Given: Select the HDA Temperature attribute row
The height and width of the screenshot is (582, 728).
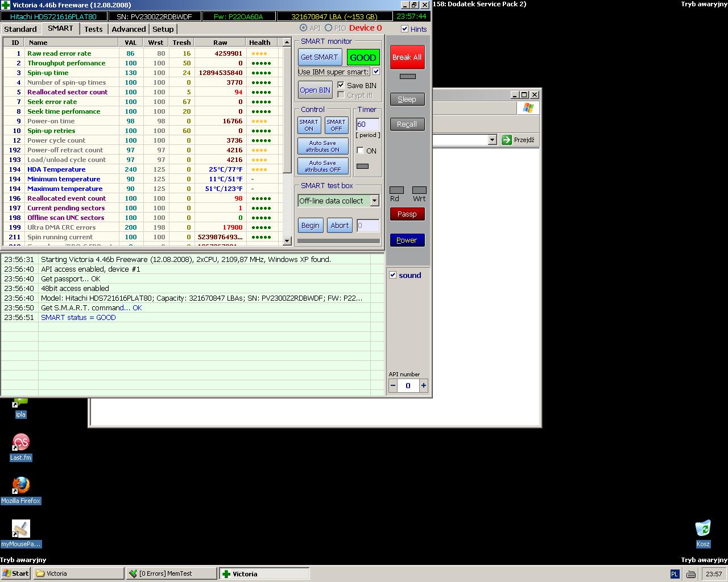Looking at the screenshot, I should 142,169.
